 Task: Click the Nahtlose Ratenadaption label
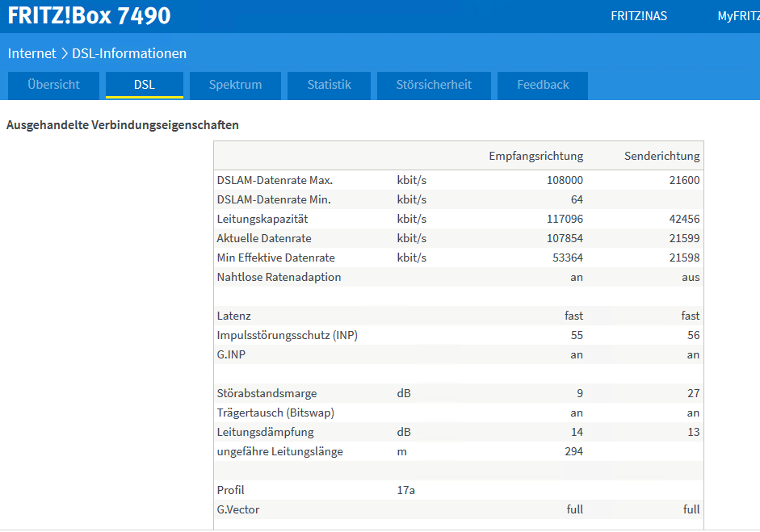(x=279, y=277)
